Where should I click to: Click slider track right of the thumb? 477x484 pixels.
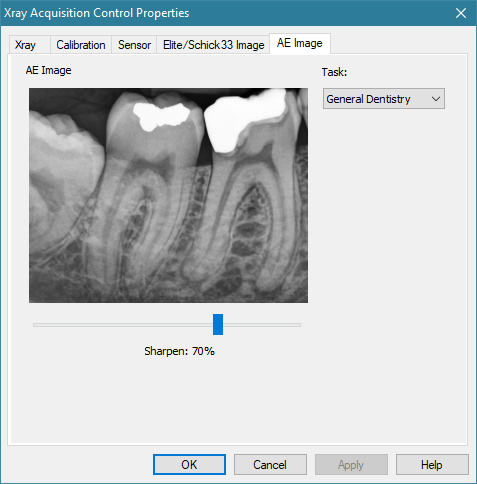click(262, 325)
